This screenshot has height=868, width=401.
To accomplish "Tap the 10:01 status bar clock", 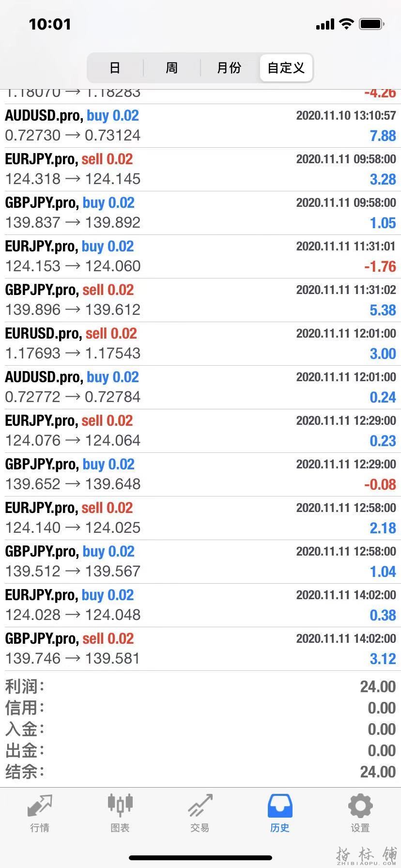I will (50, 24).
